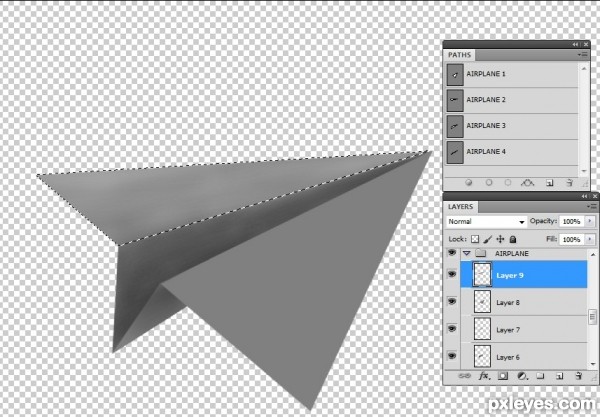
Task: Select Layer 9 in Layers panel
Action: click(524, 275)
